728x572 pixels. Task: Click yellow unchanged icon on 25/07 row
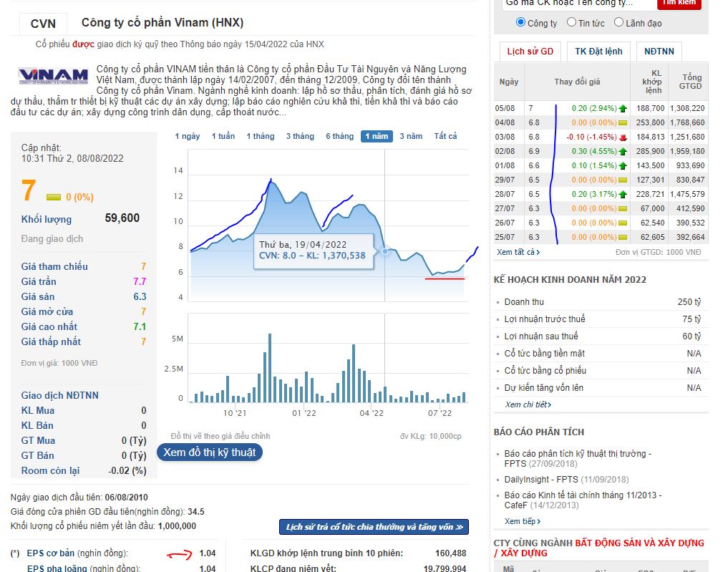tap(623, 237)
